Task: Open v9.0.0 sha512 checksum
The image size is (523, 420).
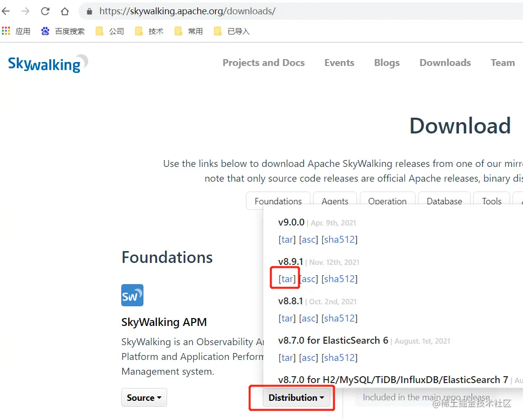Action: coord(339,239)
